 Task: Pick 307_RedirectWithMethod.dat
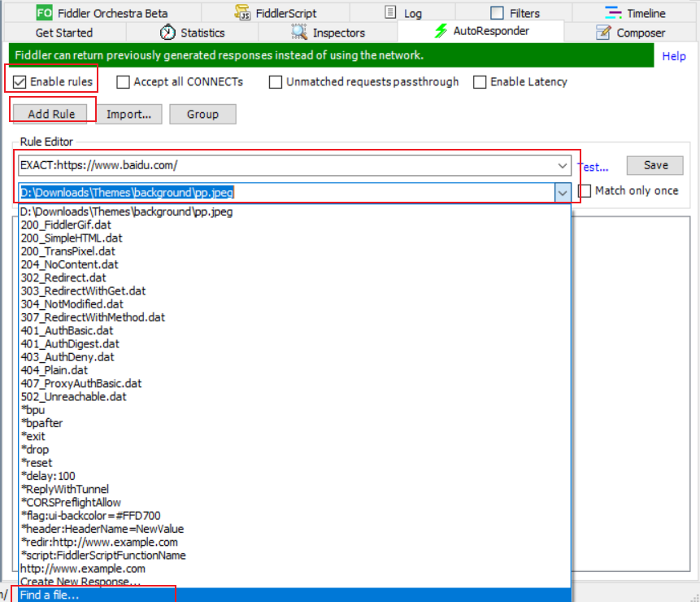point(294,317)
